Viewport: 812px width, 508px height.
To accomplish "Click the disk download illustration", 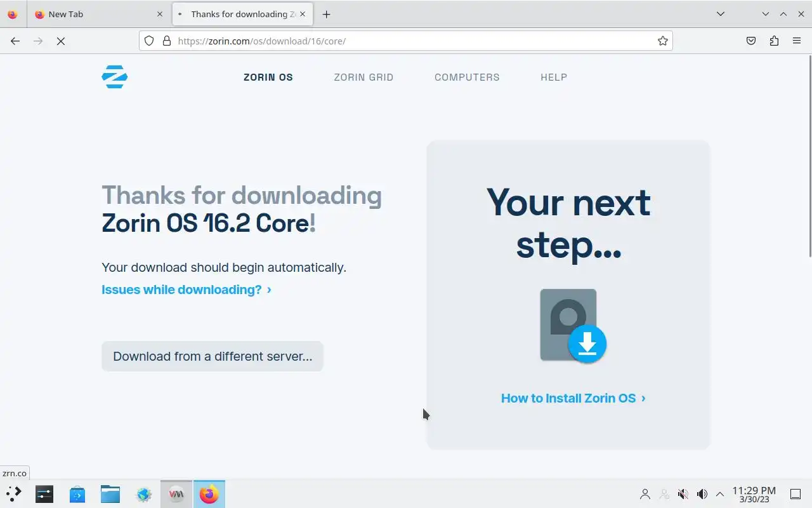I will pyautogui.click(x=573, y=325).
